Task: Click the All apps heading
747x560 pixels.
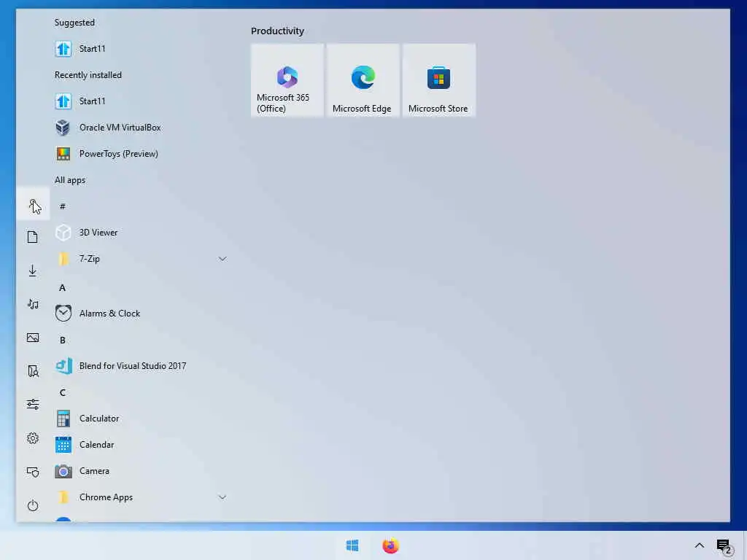Action: click(x=70, y=180)
